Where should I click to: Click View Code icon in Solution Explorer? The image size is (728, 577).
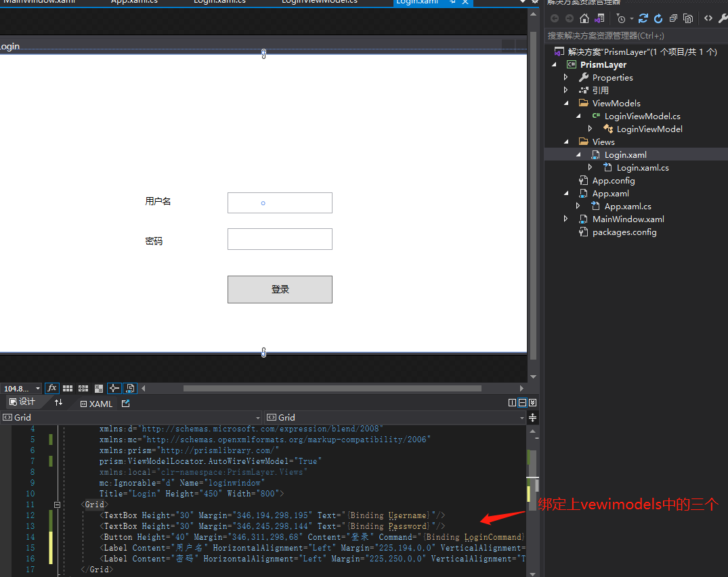point(708,18)
